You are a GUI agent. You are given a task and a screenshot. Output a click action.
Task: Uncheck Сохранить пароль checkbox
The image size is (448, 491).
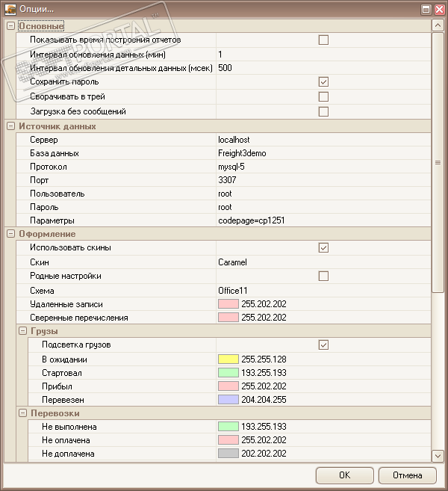coord(323,82)
